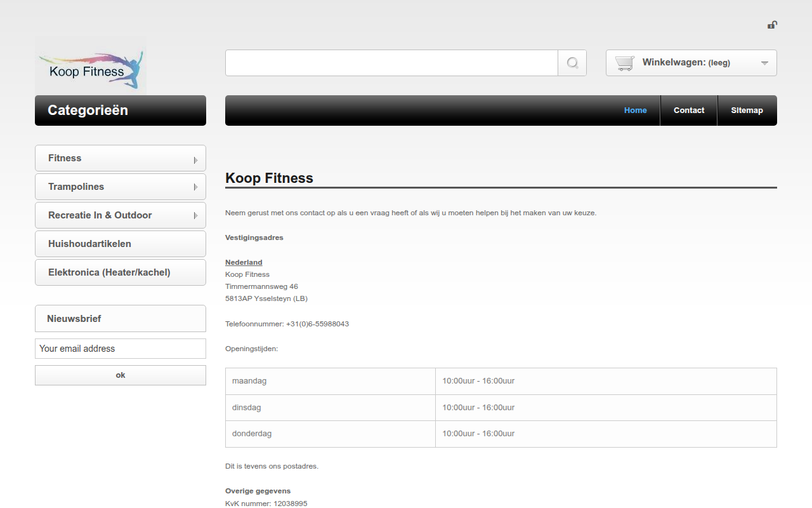Expand Recreatie In & Outdoor arrow
This screenshot has height=508, width=812.
point(195,216)
